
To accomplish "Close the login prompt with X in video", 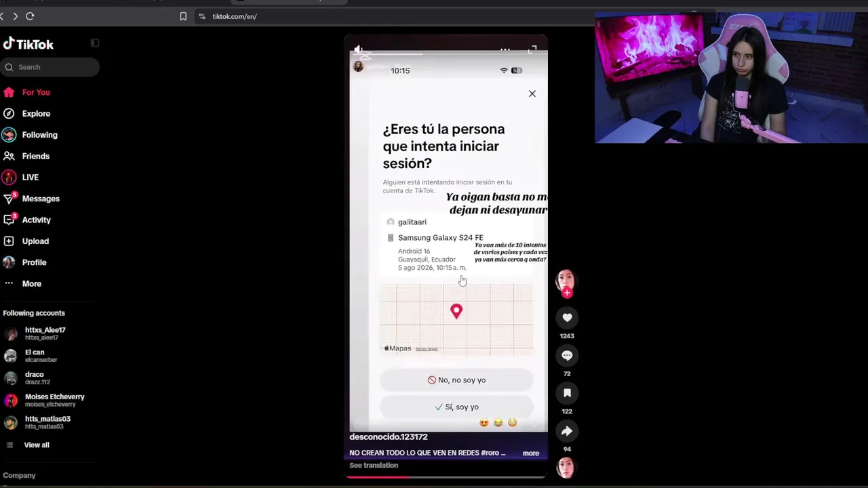I will pyautogui.click(x=532, y=94).
